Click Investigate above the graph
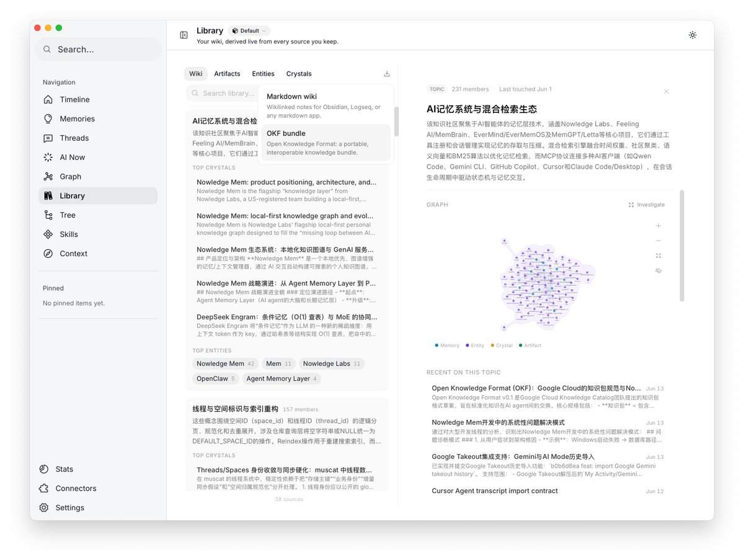The height and width of the screenshot is (560, 744). [647, 205]
